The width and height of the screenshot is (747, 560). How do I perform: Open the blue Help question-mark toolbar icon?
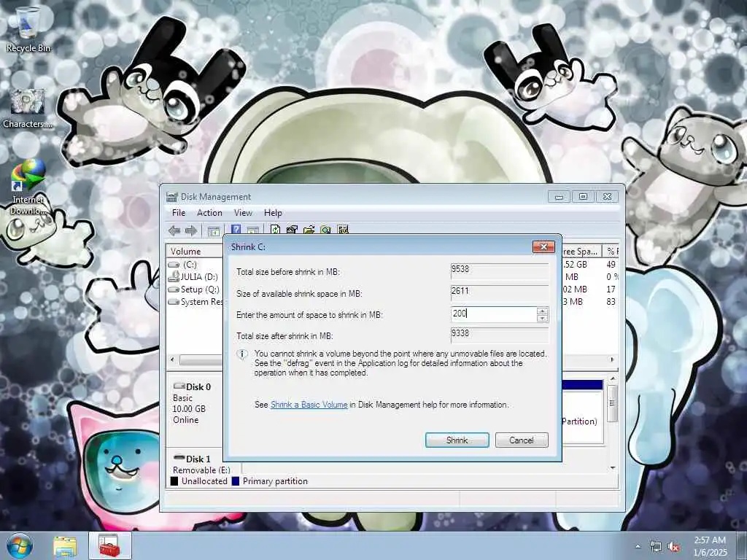[236, 230]
